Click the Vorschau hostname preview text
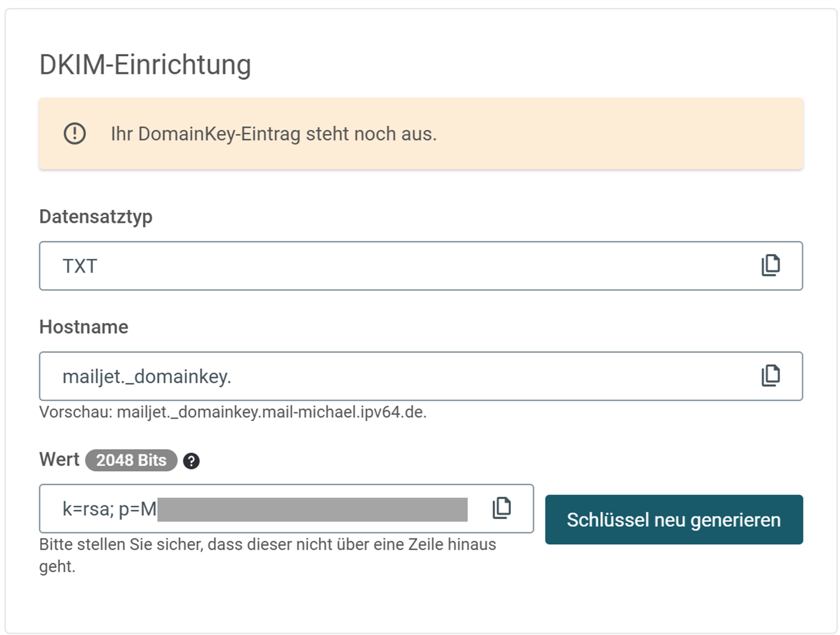This screenshot has width=840, height=635. 233,413
